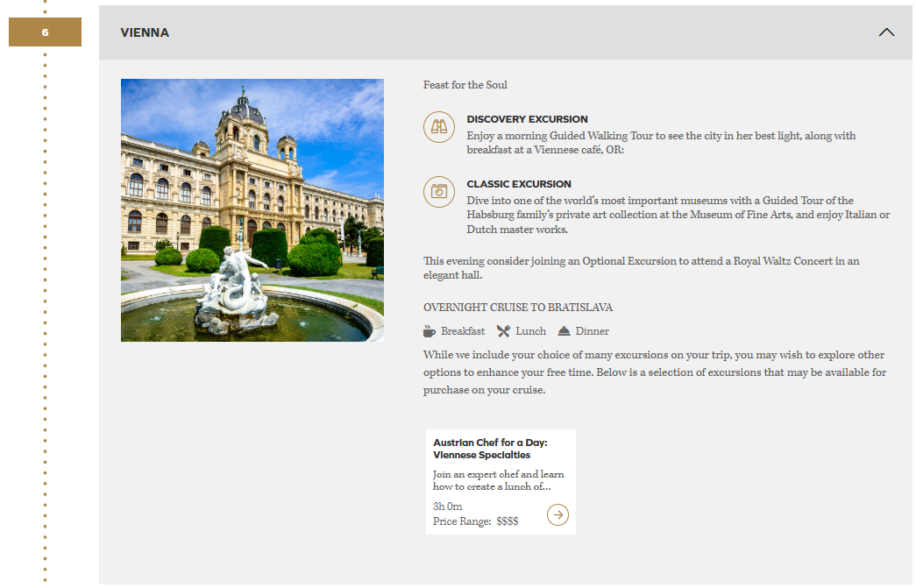Select the DISCOVERY EXCURSION heading
The height and width of the screenshot is (588, 916).
point(527,119)
